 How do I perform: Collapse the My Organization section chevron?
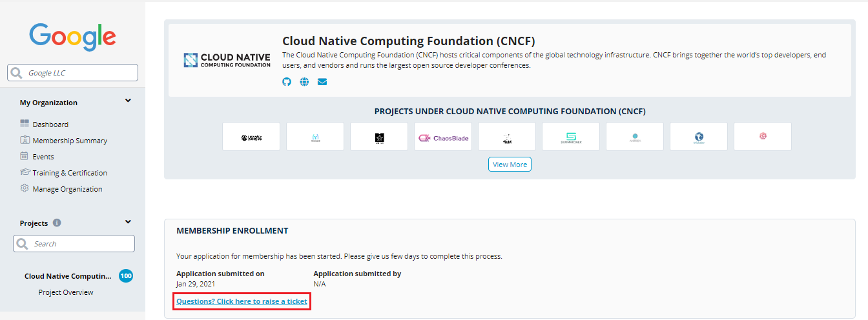(x=128, y=101)
